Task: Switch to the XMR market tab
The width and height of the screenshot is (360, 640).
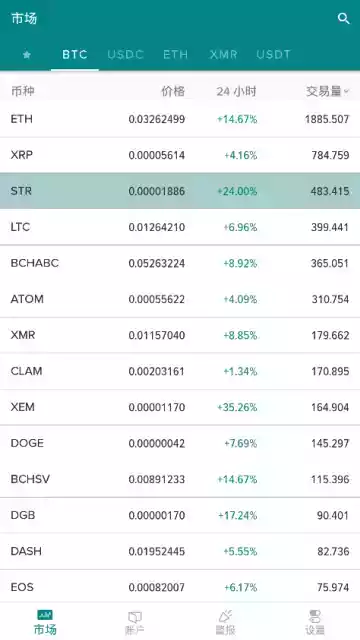Action: 223,55
